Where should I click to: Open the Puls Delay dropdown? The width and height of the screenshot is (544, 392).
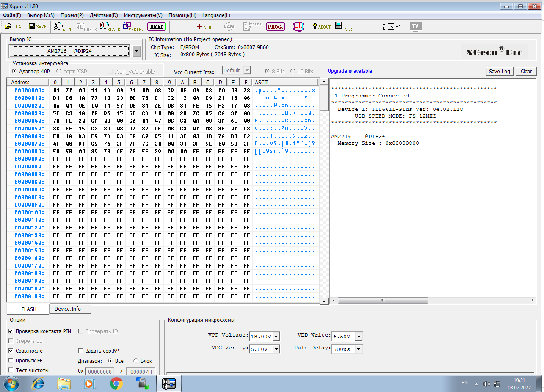(x=359, y=349)
